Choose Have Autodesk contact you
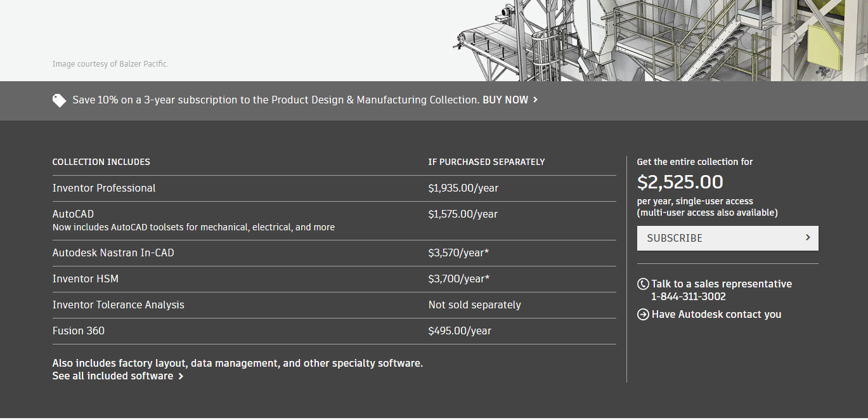This screenshot has width=868, height=420. tap(716, 315)
